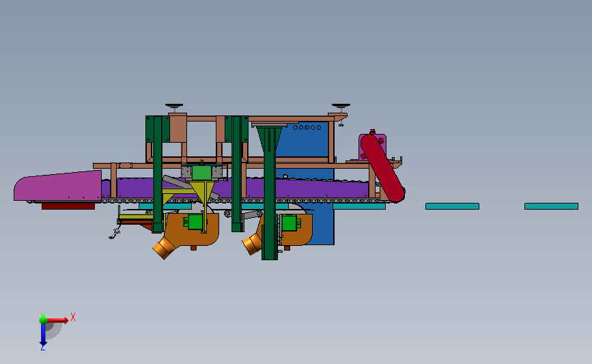Image resolution: width=592 pixels, height=364 pixels.
Task: Select the magenta hood at the machine's left end
Action: 57,186
